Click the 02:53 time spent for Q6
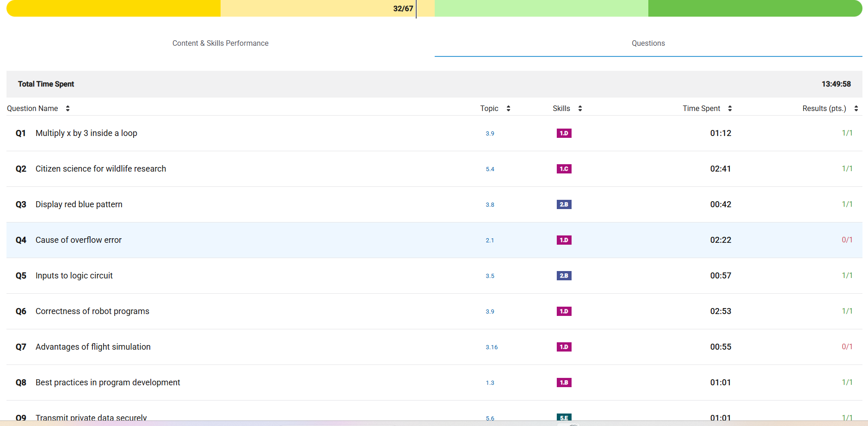 pos(720,311)
